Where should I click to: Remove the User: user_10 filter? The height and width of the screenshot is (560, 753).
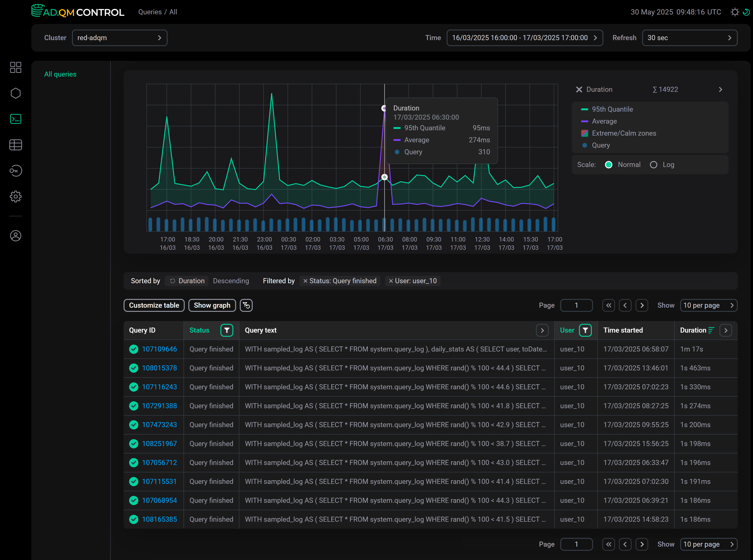(x=391, y=281)
